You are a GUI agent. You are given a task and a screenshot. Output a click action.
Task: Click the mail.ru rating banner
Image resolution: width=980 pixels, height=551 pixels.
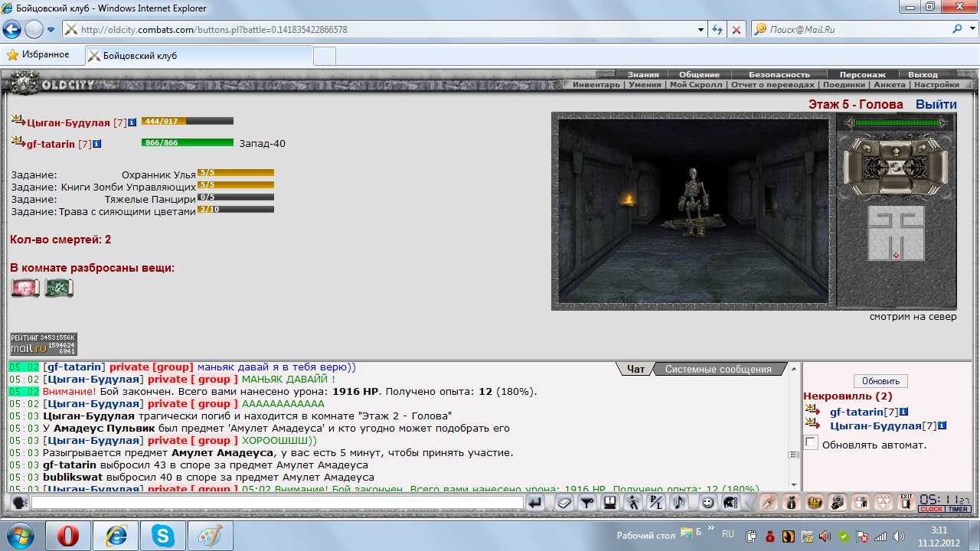pos(44,344)
